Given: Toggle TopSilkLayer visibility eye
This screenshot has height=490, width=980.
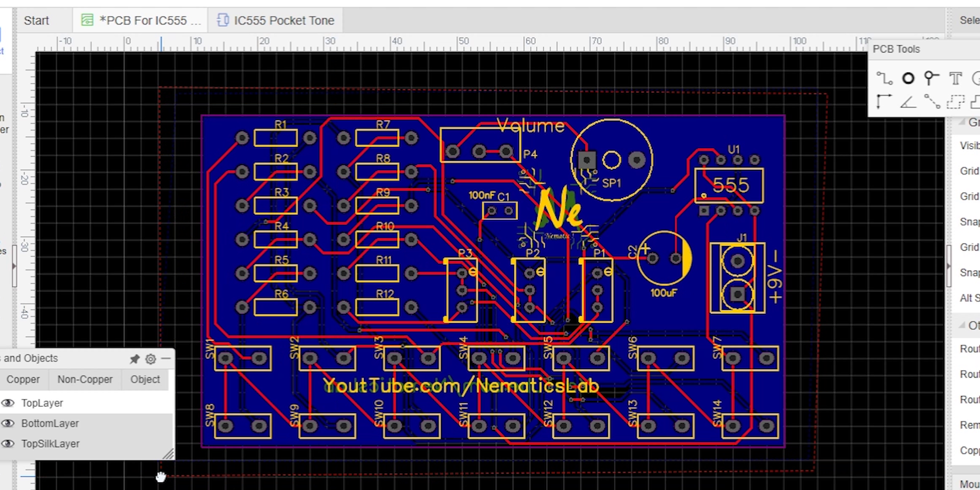Looking at the screenshot, I should (8, 444).
